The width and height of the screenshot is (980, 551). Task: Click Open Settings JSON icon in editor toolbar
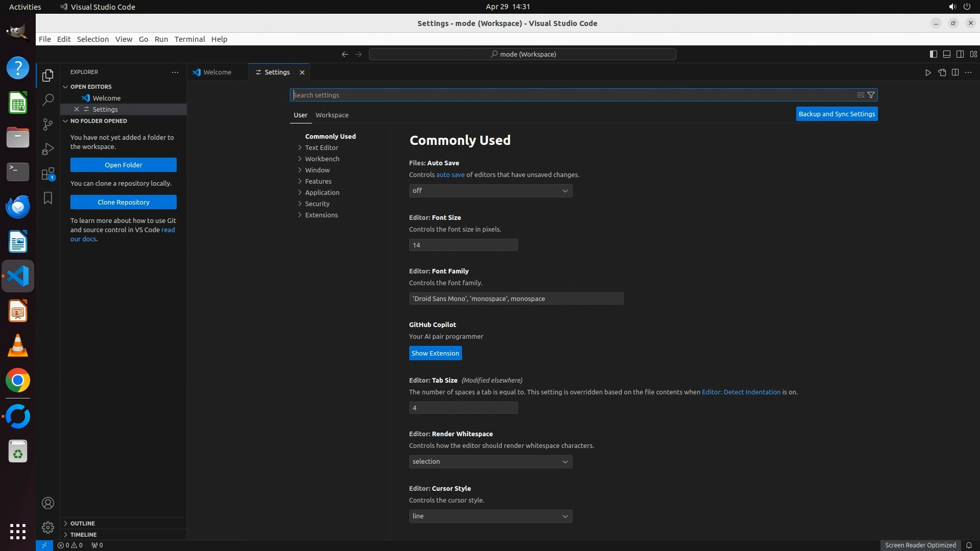coord(942,72)
